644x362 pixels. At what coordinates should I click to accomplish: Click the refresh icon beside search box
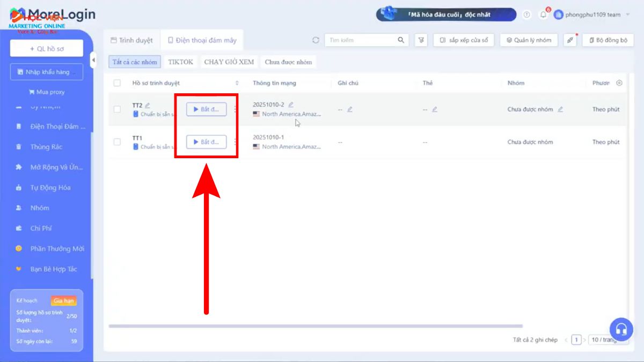pos(316,40)
